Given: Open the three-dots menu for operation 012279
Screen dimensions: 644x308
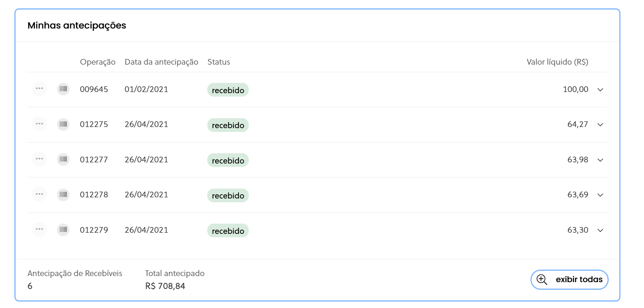Looking at the screenshot, I should (39, 230).
